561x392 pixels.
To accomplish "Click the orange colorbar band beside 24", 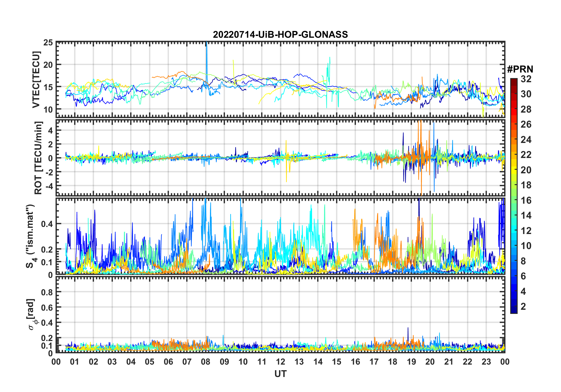I will (514, 139).
